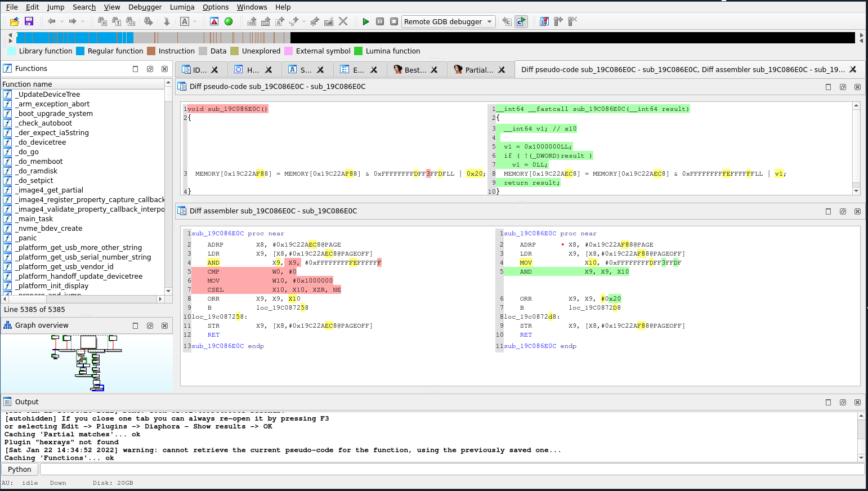Click the green circle status icon

click(x=229, y=21)
